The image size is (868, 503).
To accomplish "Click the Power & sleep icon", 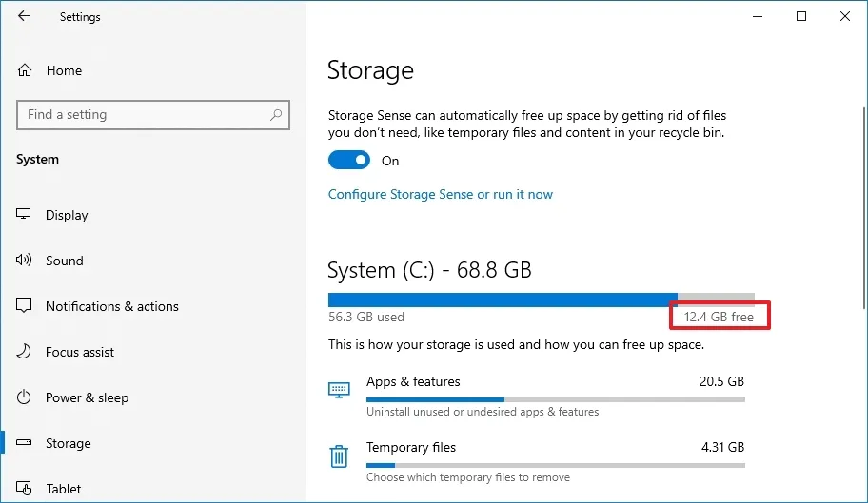I will point(24,397).
